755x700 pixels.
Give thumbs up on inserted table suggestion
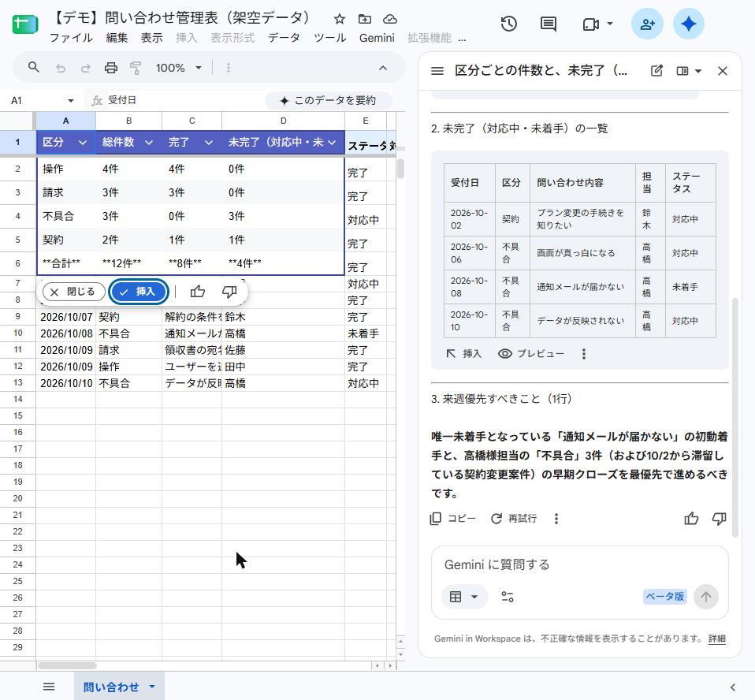point(197,292)
